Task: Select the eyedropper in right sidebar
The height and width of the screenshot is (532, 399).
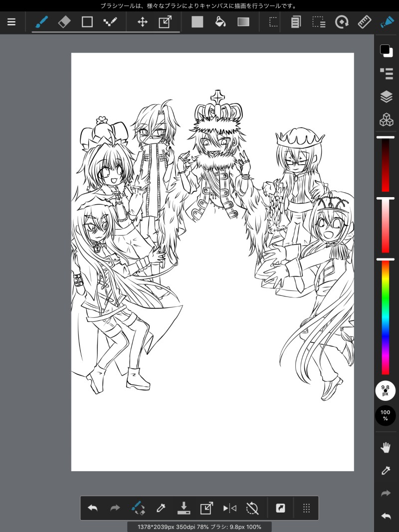Action: (x=386, y=470)
